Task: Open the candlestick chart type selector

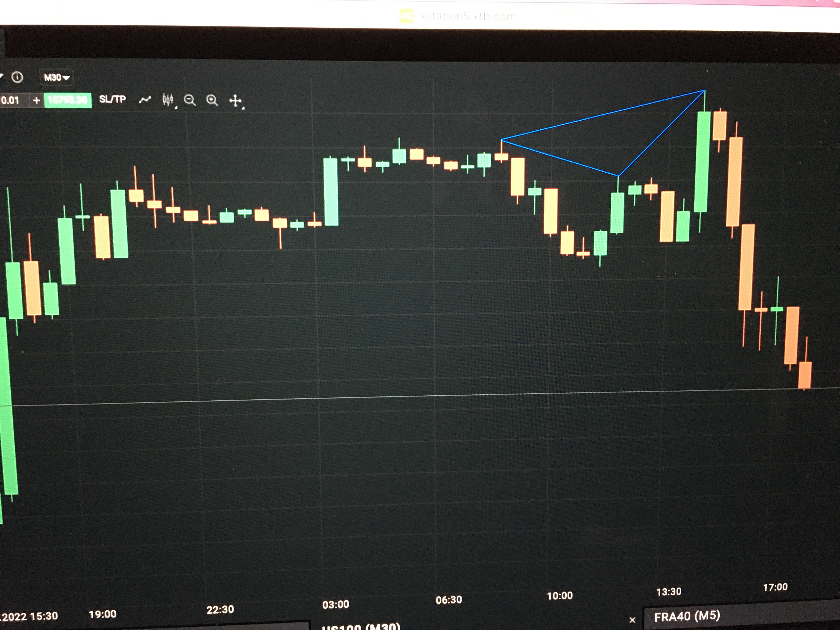Action: (x=168, y=100)
